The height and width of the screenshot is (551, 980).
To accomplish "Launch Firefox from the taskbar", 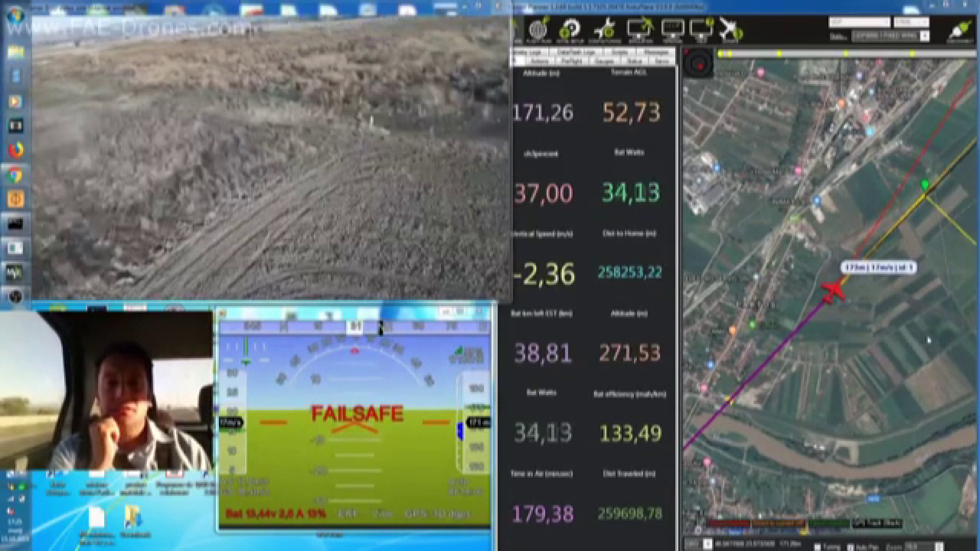I will point(16,150).
